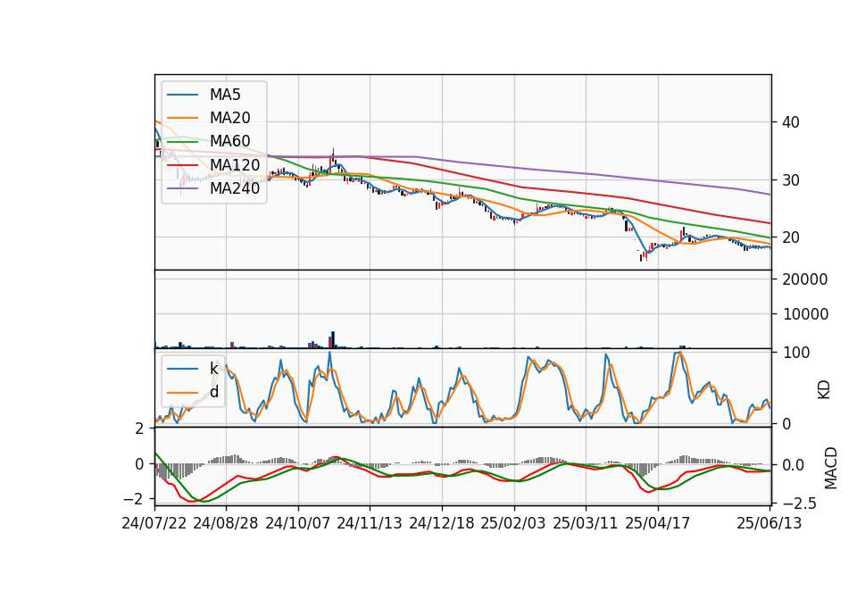Click the orange MA20 legend line sample

pos(182,118)
